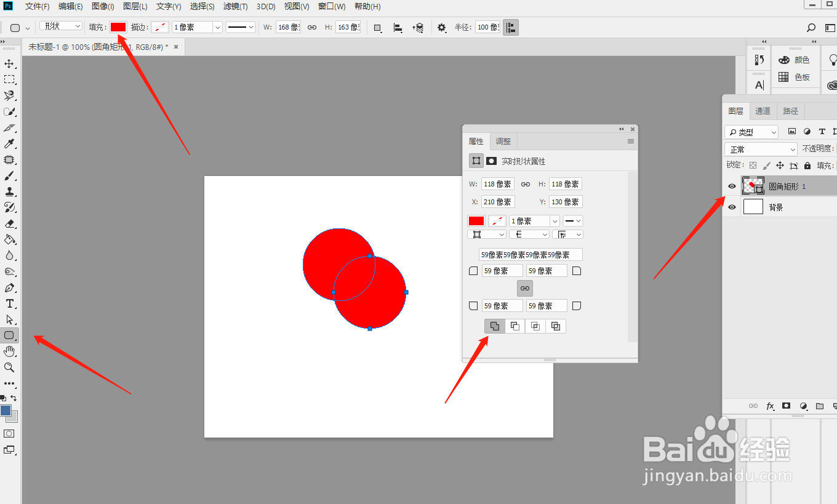The height and width of the screenshot is (504, 837).
Task: Click the intersect shape areas button in Properties
Action: pos(535,326)
